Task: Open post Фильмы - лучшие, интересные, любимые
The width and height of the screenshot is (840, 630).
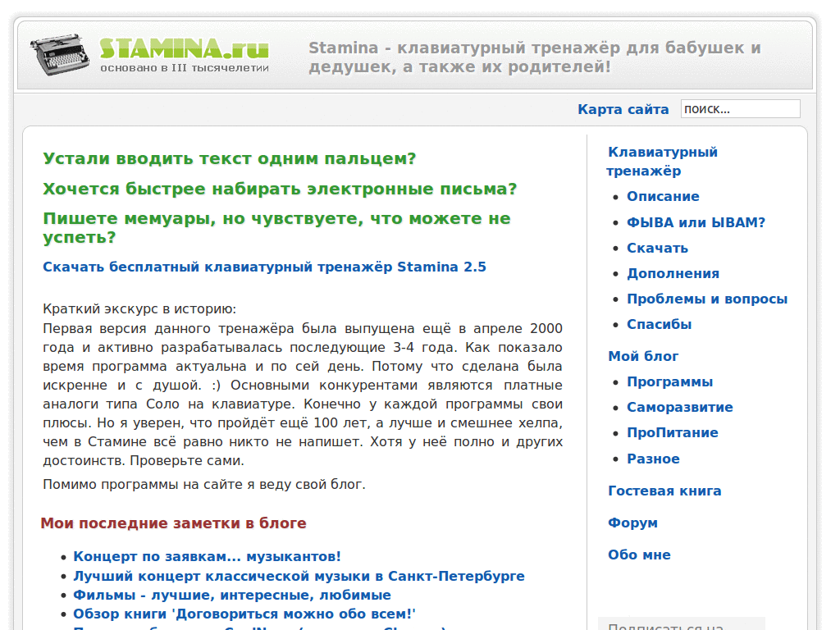Action: (x=232, y=596)
